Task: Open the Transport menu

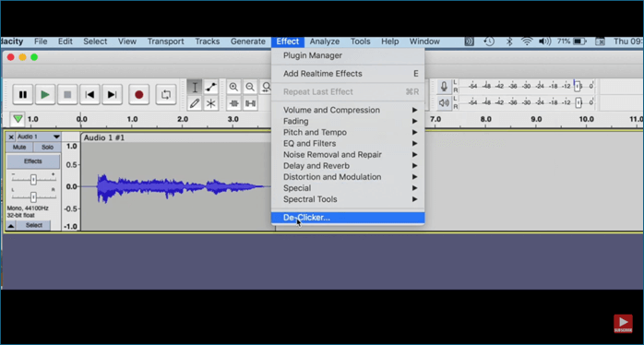Action: click(x=165, y=42)
